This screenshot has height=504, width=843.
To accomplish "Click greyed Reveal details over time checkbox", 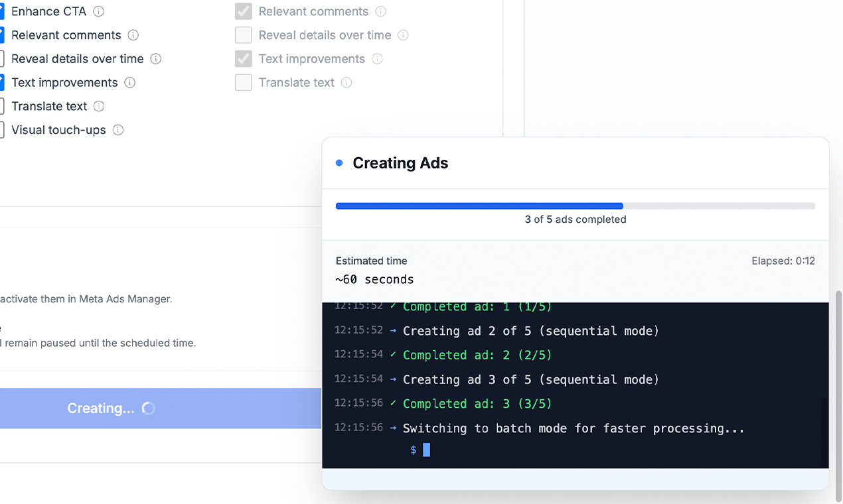I will pyautogui.click(x=244, y=35).
